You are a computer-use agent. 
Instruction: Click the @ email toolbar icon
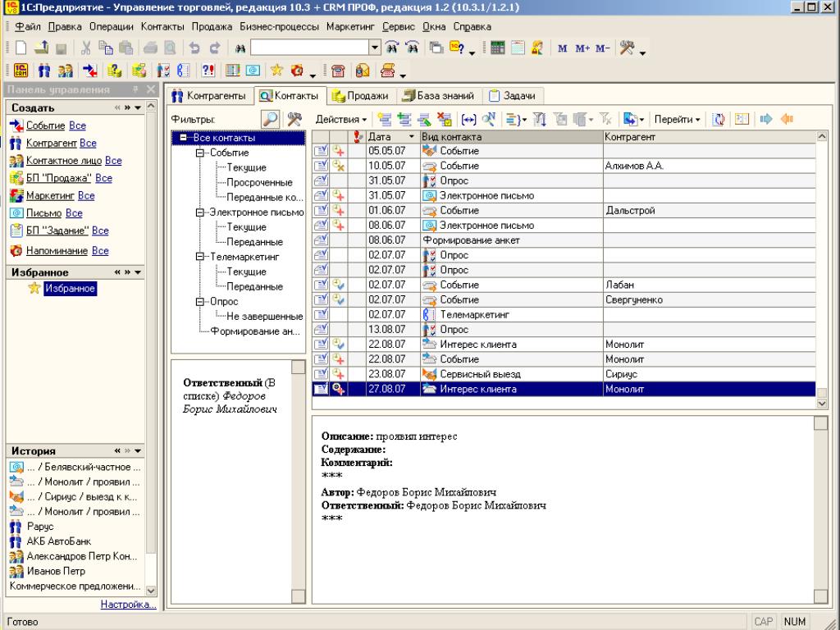coord(253,71)
